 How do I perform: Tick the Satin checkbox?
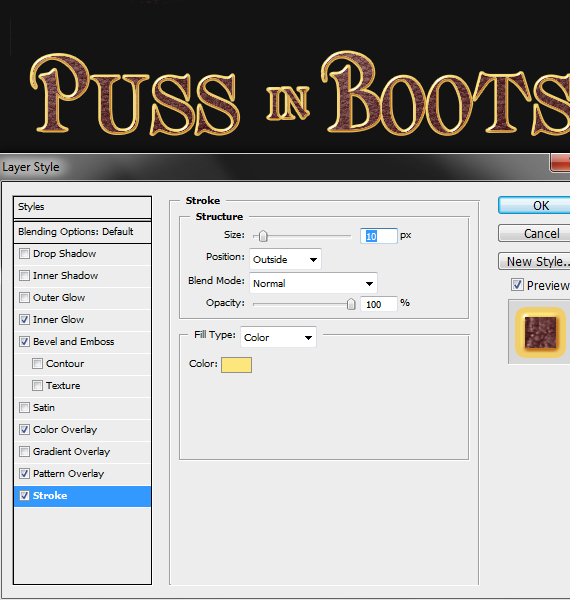pyautogui.click(x=24, y=408)
